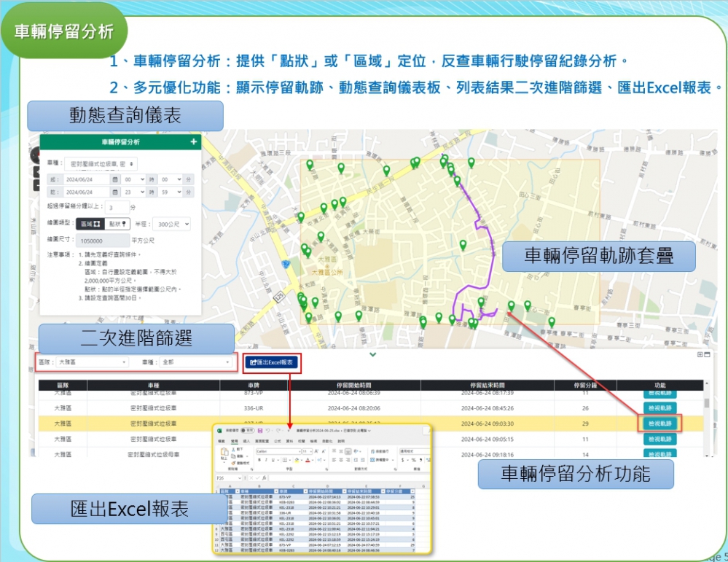
Task: Click the Bold icon in Excel ribbon
Action: 259,460
